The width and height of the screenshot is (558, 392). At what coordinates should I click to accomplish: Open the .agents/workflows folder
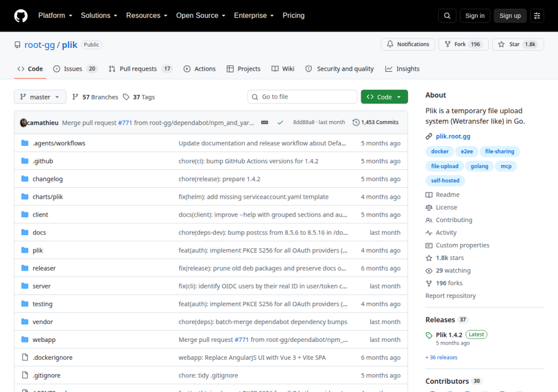click(59, 143)
